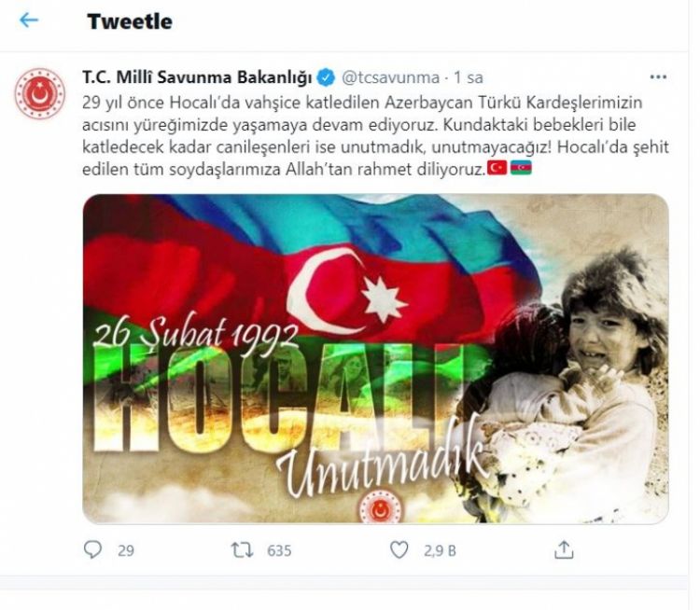
Task: Click the tweet body text
Action: 375,135
